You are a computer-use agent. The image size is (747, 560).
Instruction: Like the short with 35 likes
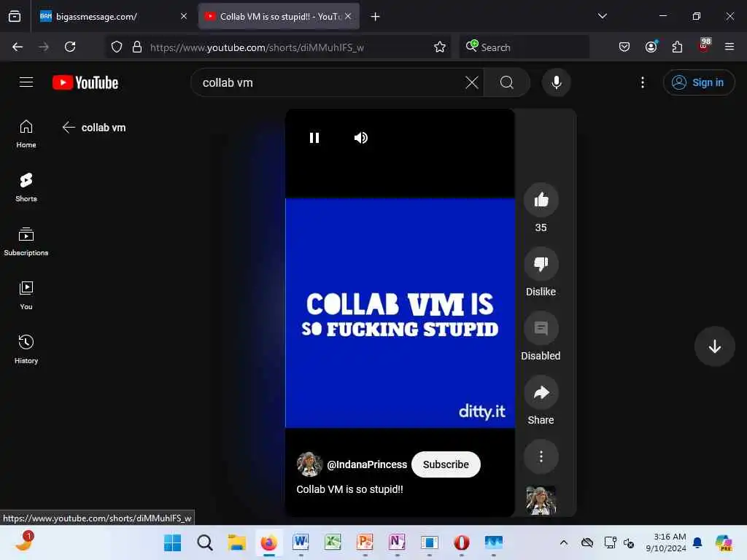coord(541,200)
